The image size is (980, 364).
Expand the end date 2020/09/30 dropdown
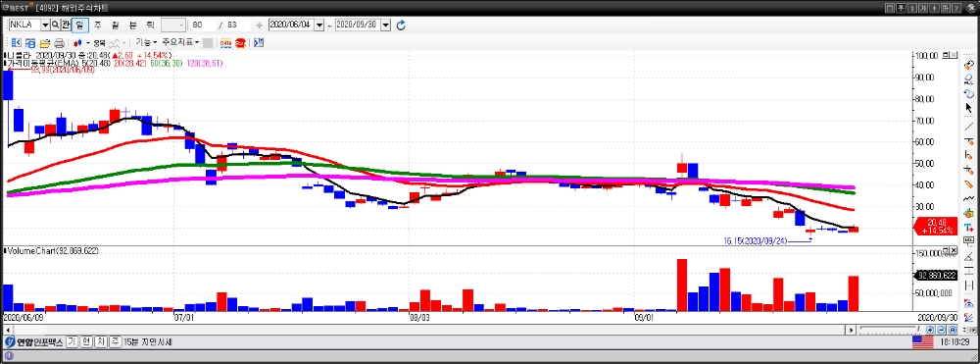pyautogui.click(x=385, y=25)
